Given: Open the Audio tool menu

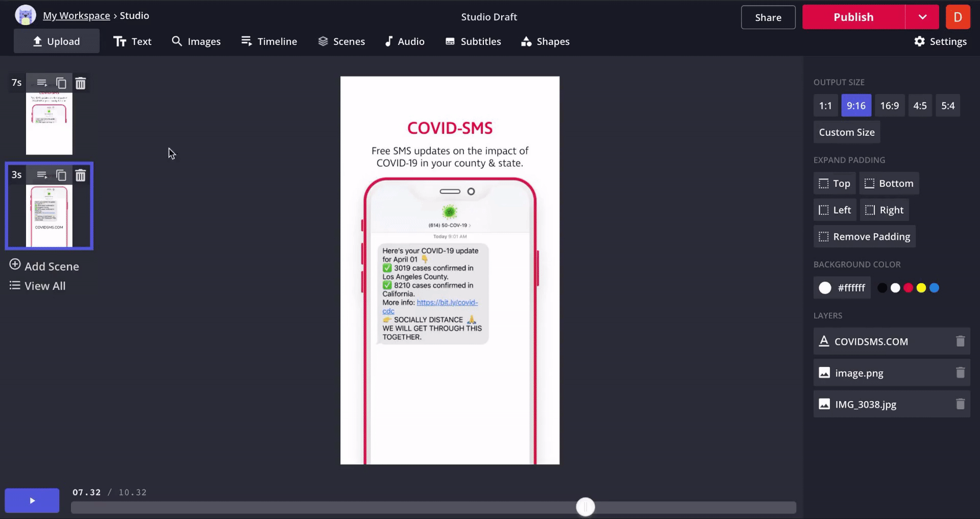Looking at the screenshot, I should pos(404,41).
